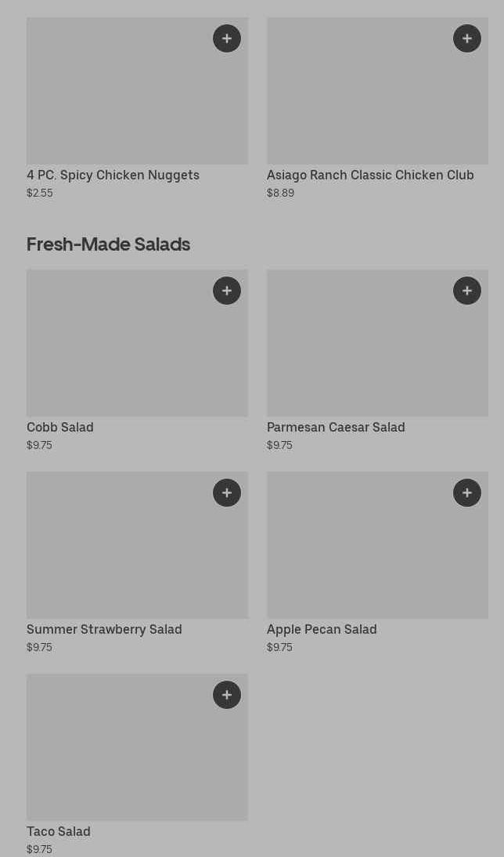Add Asiago Ranch Classic Chicken Club with plus icon
The height and width of the screenshot is (857, 504).
coord(467,38)
